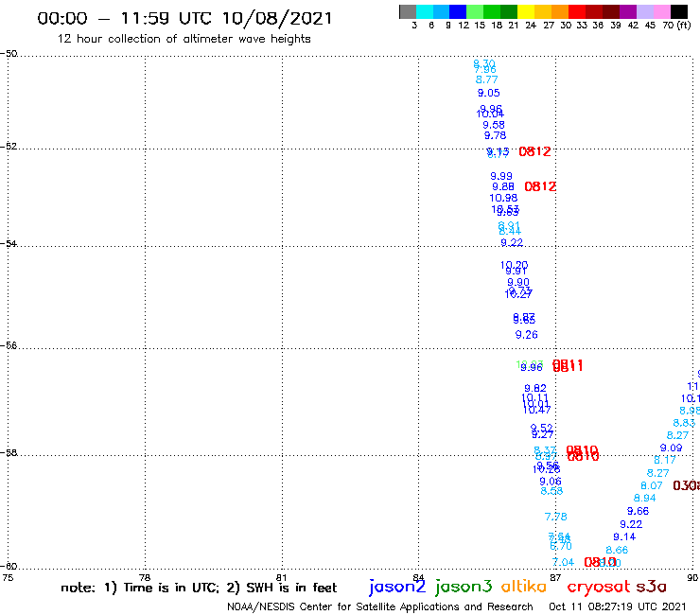
Task: Click the wave height value "7.78"
Action: click(556, 517)
